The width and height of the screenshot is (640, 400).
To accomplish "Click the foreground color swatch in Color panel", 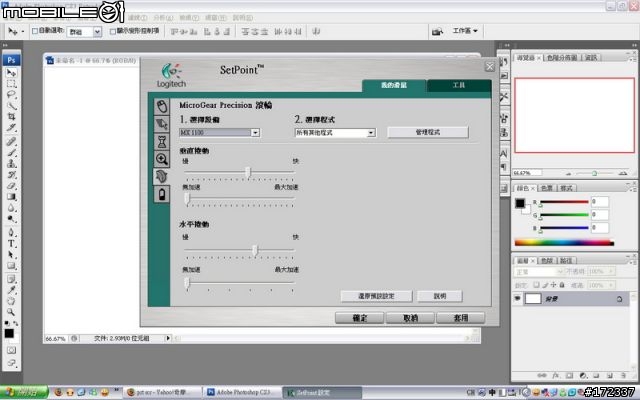I will pos(520,203).
